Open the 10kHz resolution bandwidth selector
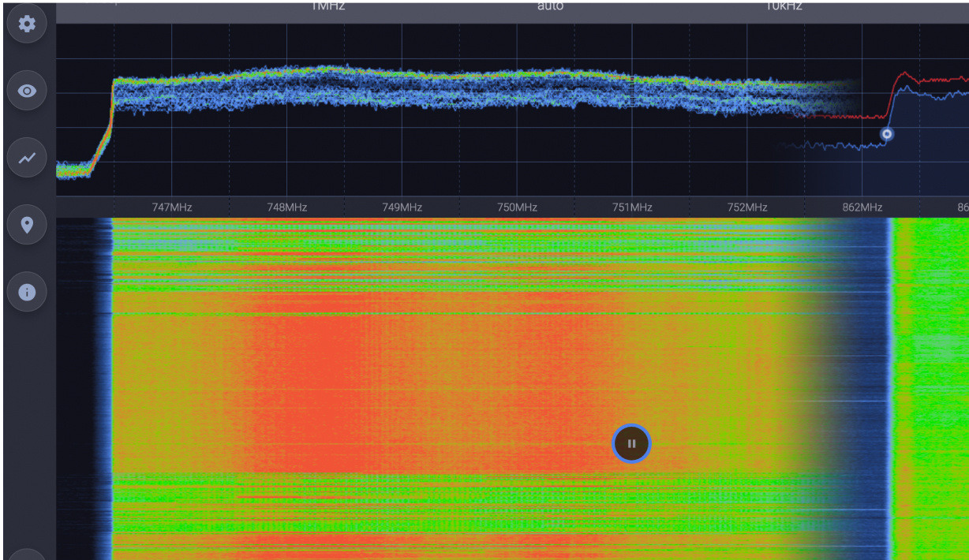 click(x=785, y=6)
